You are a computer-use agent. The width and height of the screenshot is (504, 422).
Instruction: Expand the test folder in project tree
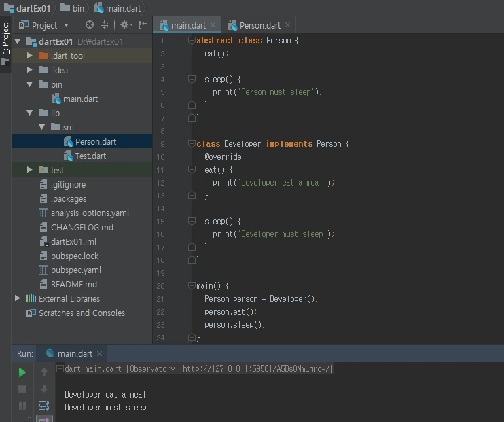pyautogui.click(x=30, y=170)
